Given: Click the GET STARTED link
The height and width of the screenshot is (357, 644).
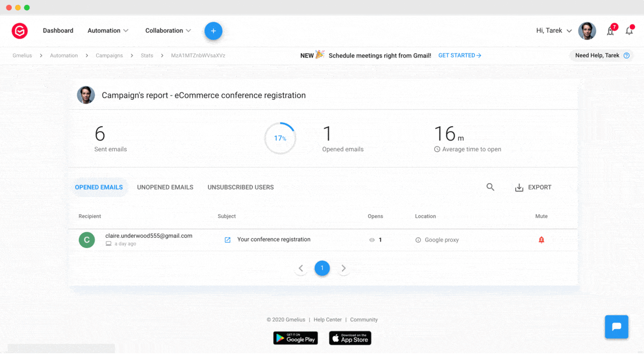Looking at the screenshot, I should (460, 55).
